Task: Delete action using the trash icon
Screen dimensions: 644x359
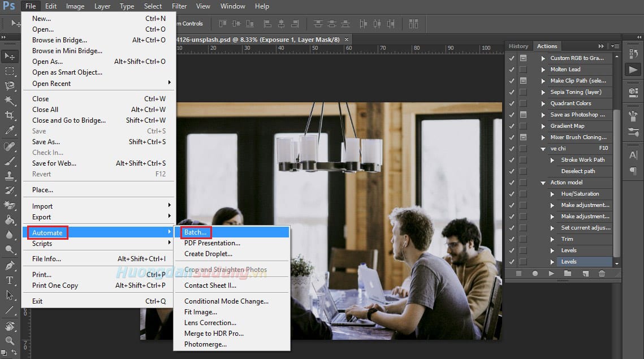Action: pyautogui.click(x=602, y=273)
